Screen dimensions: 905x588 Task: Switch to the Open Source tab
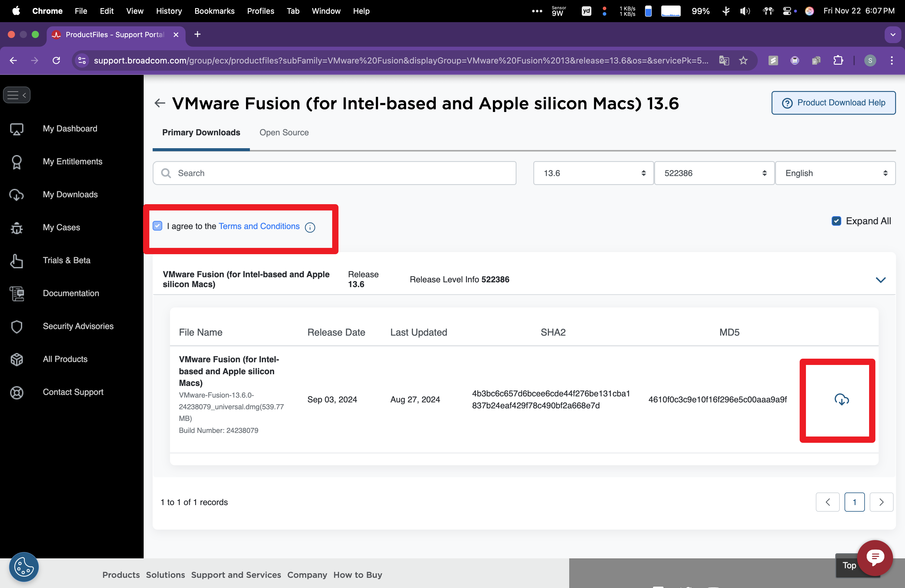click(284, 132)
